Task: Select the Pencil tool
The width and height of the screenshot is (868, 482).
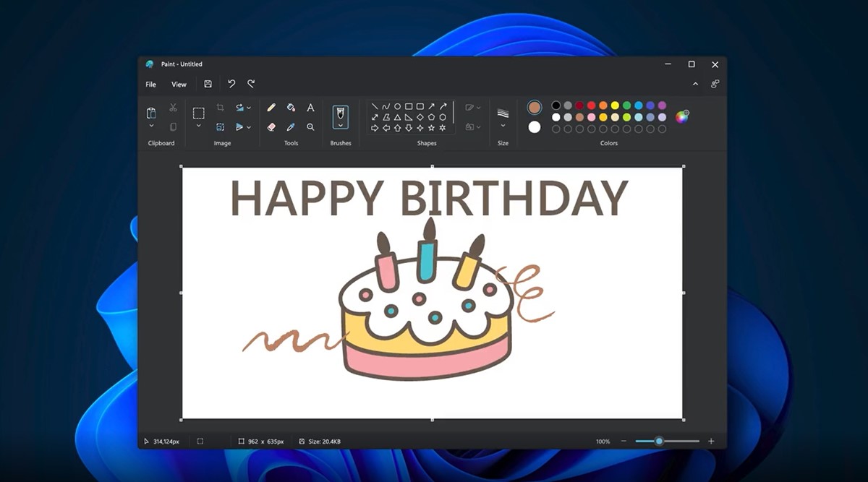Action: coord(271,107)
